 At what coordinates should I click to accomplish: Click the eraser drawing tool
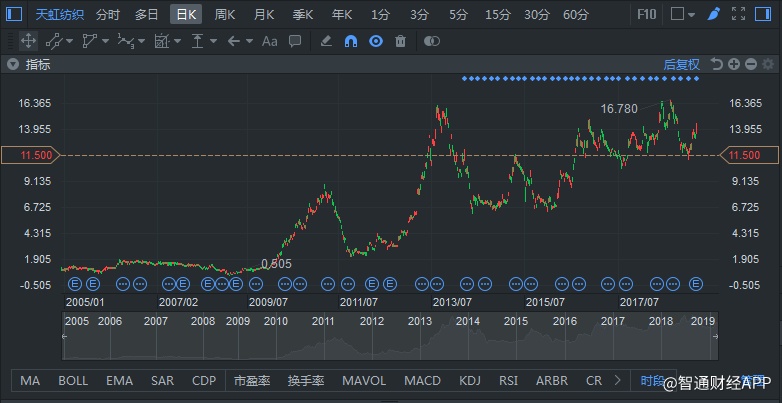click(x=325, y=41)
